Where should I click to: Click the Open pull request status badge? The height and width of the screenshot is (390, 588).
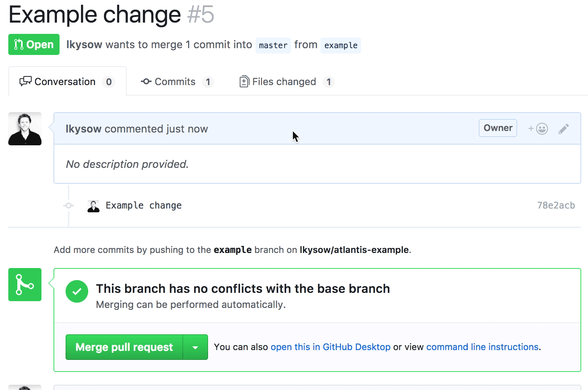[x=34, y=44]
